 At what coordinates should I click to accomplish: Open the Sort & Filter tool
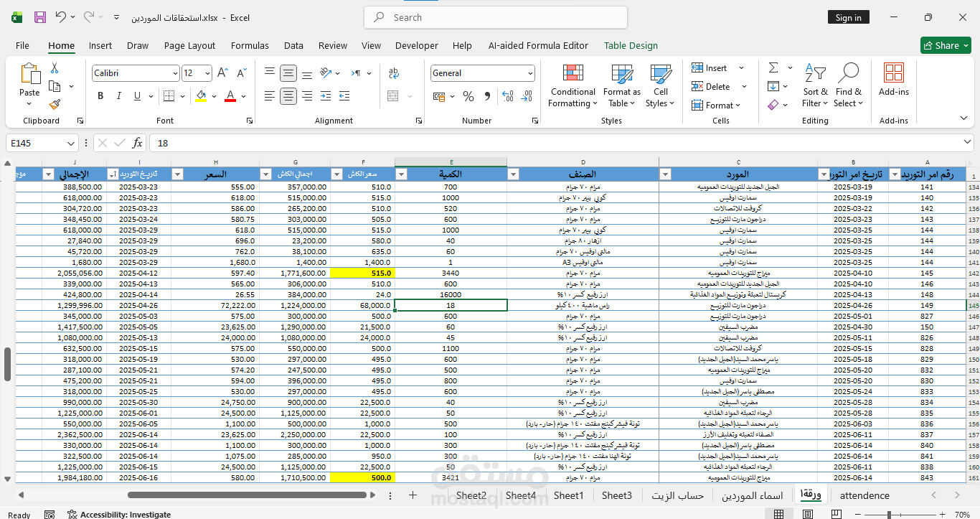pyautogui.click(x=815, y=86)
